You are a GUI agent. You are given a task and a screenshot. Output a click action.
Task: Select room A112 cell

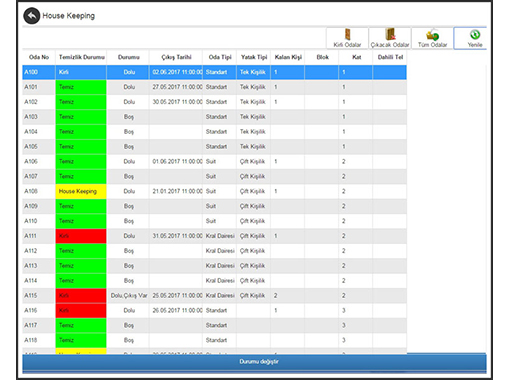pyautogui.click(x=39, y=251)
